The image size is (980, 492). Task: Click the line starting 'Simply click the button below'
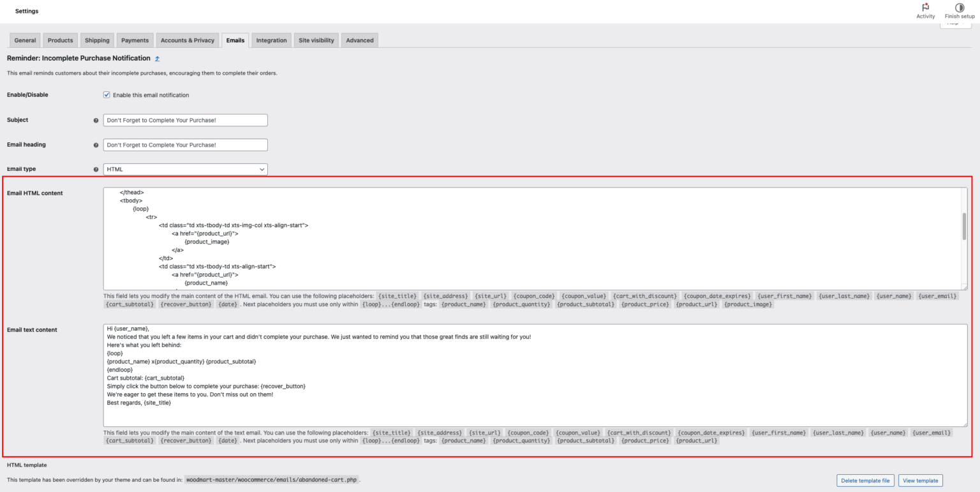(207, 386)
